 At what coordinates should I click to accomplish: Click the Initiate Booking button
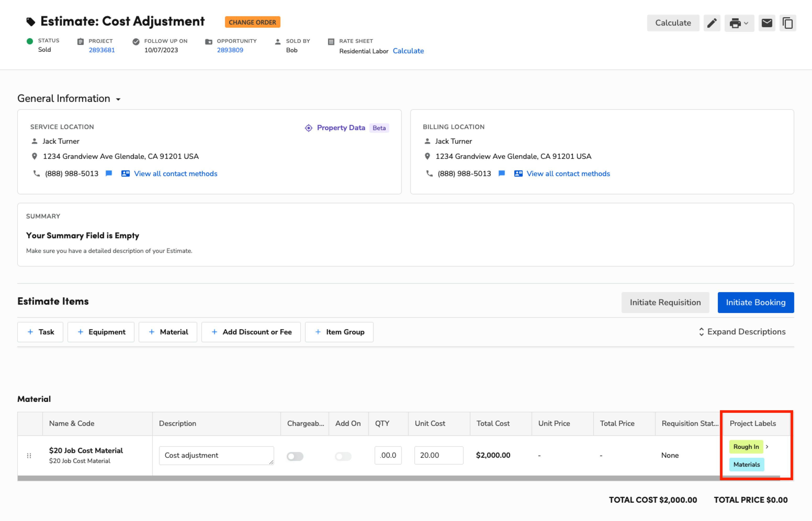pos(755,302)
